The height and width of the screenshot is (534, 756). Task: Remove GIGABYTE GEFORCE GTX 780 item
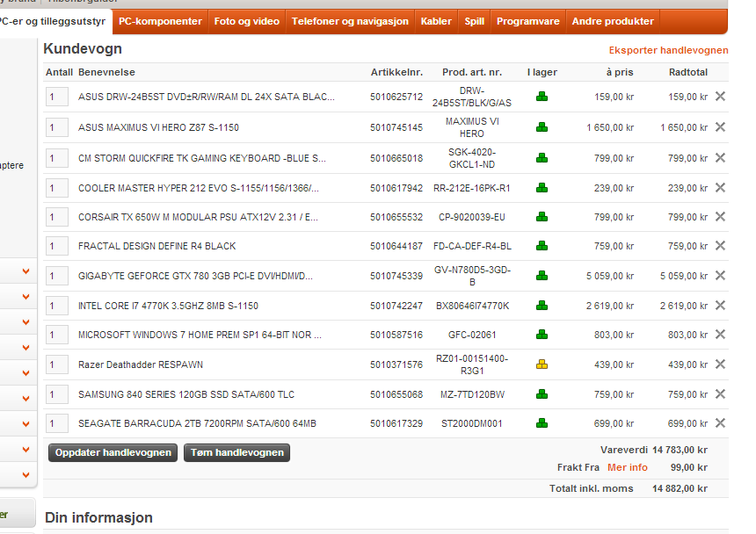coord(720,276)
